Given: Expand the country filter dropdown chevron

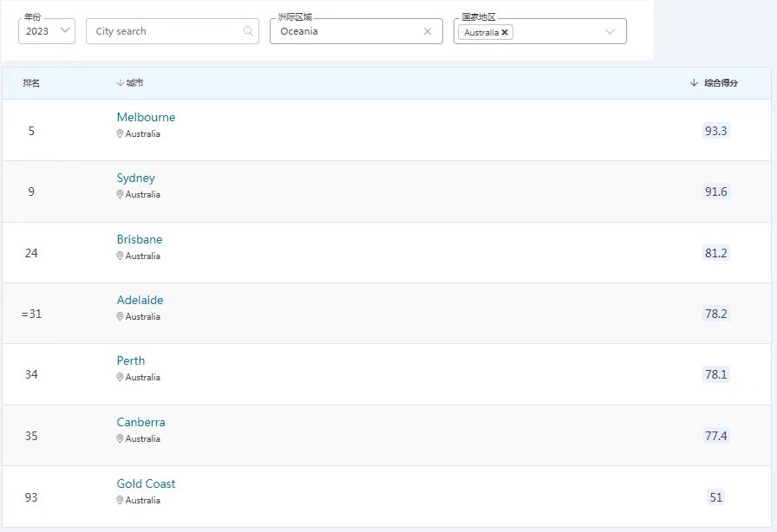Looking at the screenshot, I should point(610,32).
